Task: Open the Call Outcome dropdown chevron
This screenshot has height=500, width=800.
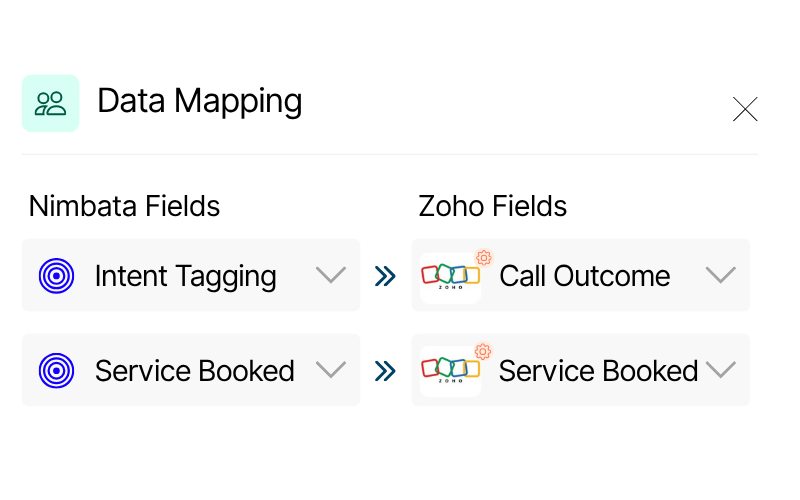Action: [x=720, y=275]
